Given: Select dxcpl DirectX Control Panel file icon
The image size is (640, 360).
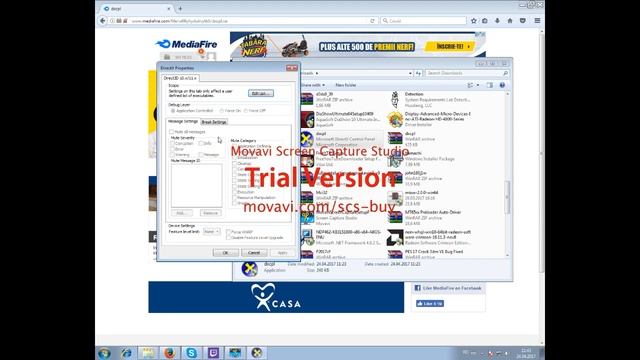Looking at the screenshot, I should point(307,139).
